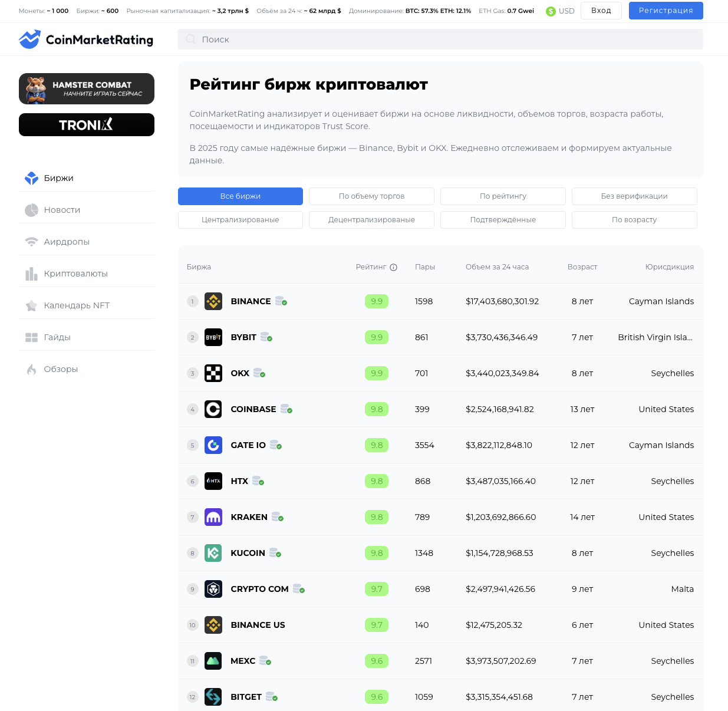Screen dimensions: 728x711
Task: Click the KuCoin exchange logo
Action: [x=213, y=553]
